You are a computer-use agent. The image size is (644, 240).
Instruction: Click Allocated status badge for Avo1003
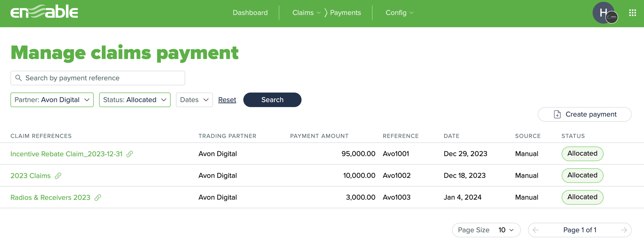[582, 197]
